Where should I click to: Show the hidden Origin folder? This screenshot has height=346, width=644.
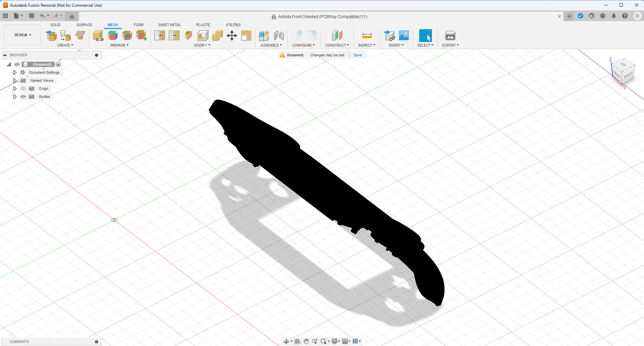pos(23,89)
